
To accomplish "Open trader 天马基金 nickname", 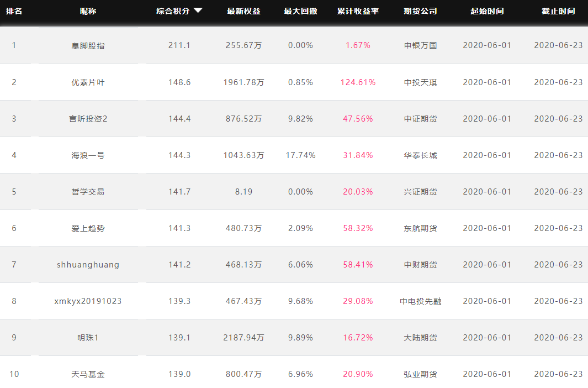I will [x=88, y=374].
